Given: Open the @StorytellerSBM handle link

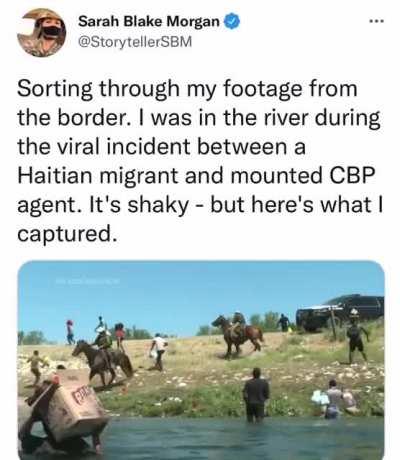Looking at the screenshot, I should pyautogui.click(x=135, y=42).
